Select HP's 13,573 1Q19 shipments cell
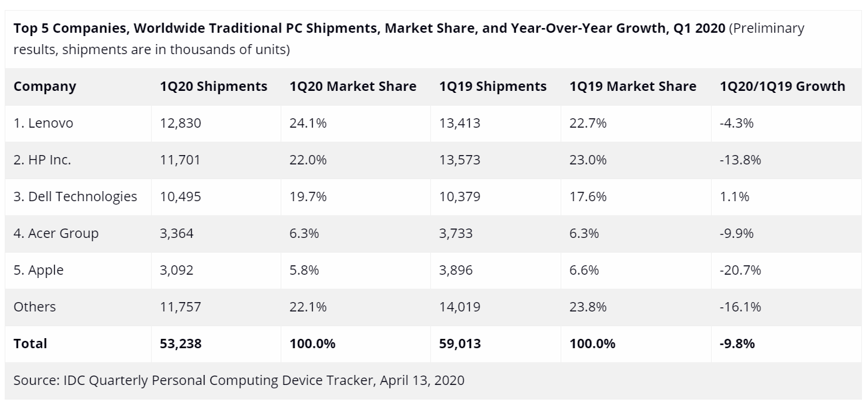This screenshot has height=403, width=868. [x=460, y=160]
